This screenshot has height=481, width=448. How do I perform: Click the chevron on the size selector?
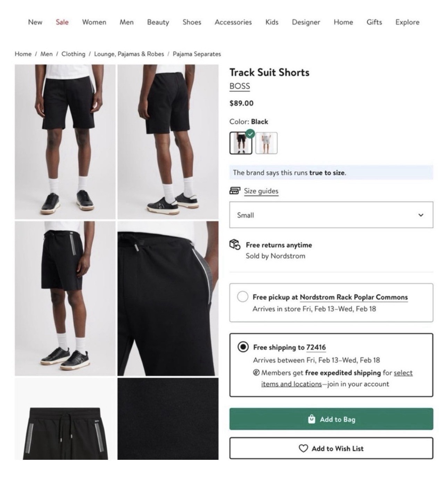421,215
